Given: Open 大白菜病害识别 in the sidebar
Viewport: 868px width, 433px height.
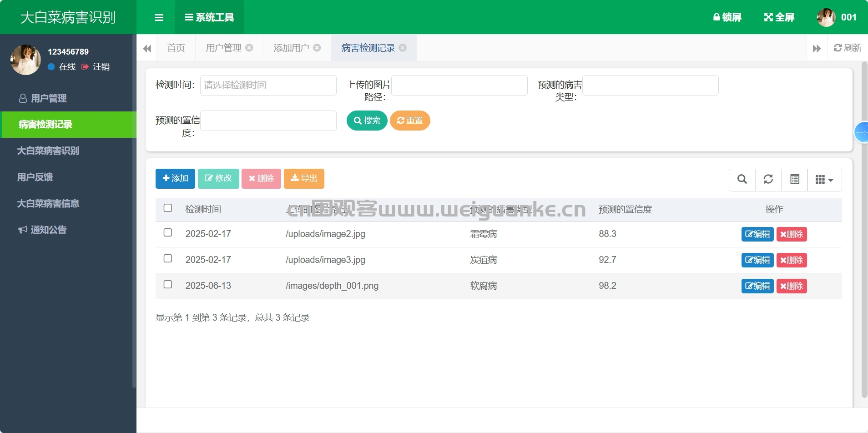Looking at the screenshot, I should 68,151.
